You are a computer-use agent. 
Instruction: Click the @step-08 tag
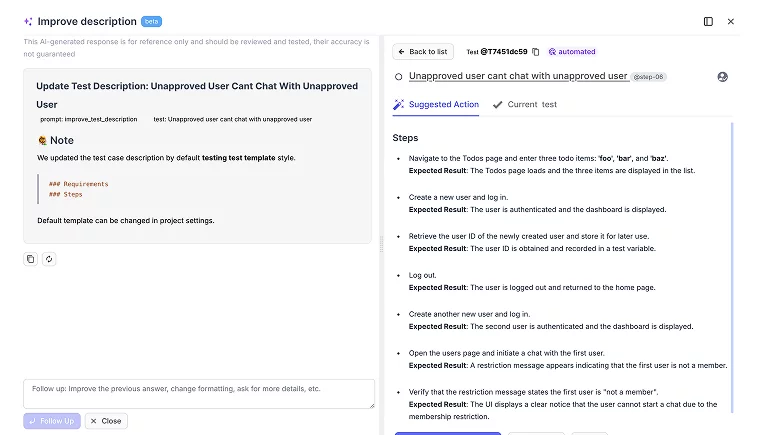[649, 77]
